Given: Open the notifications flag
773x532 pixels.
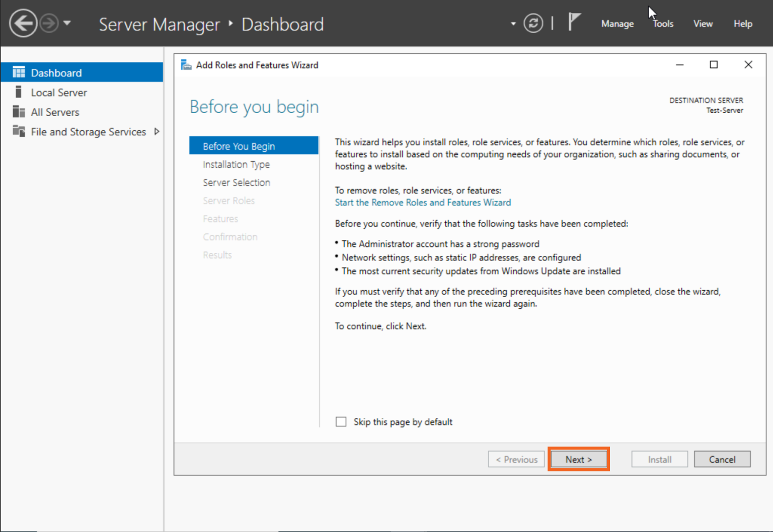Looking at the screenshot, I should tap(574, 21).
